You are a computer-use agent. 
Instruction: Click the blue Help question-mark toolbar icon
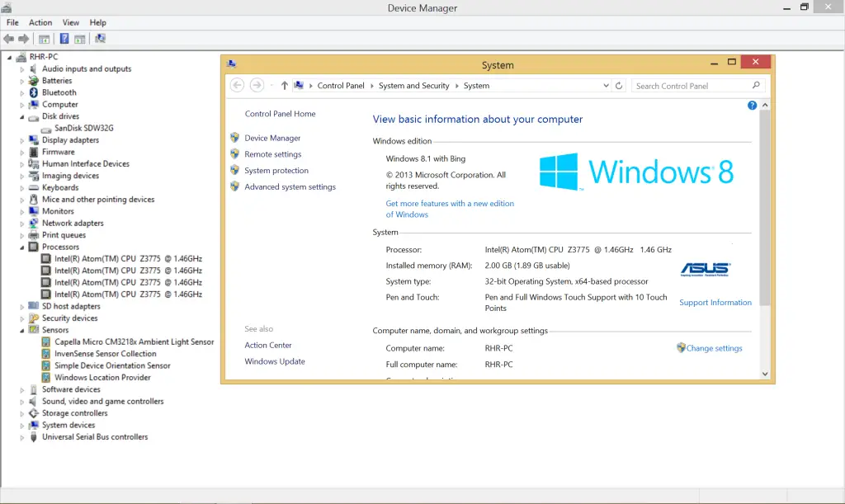(x=64, y=39)
